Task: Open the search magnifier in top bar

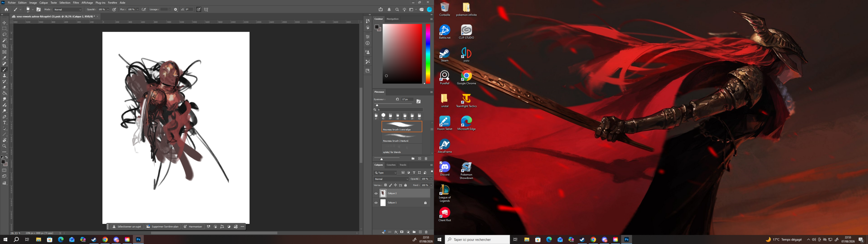Action: (x=397, y=10)
